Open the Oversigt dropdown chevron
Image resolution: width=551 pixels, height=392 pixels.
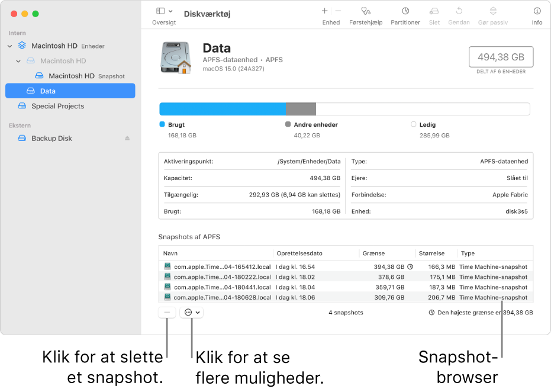pyautogui.click(x=170, y=11)
